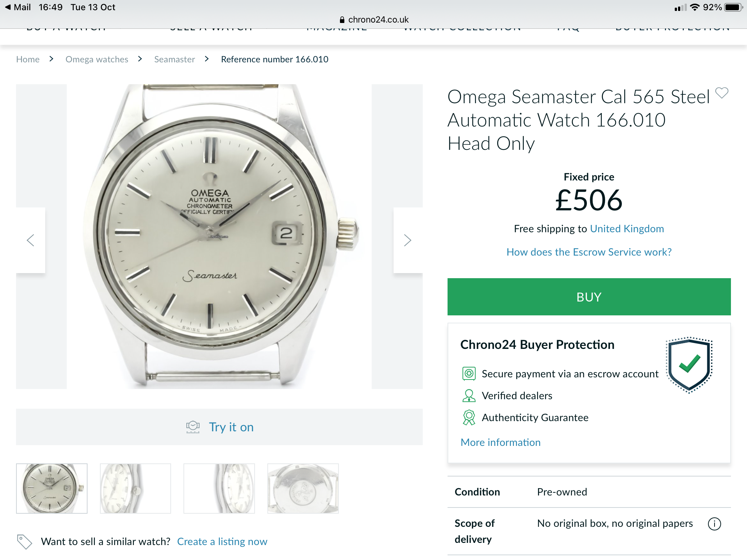Tap the Buyer Protection shield badge

click(x=689, y=365)
